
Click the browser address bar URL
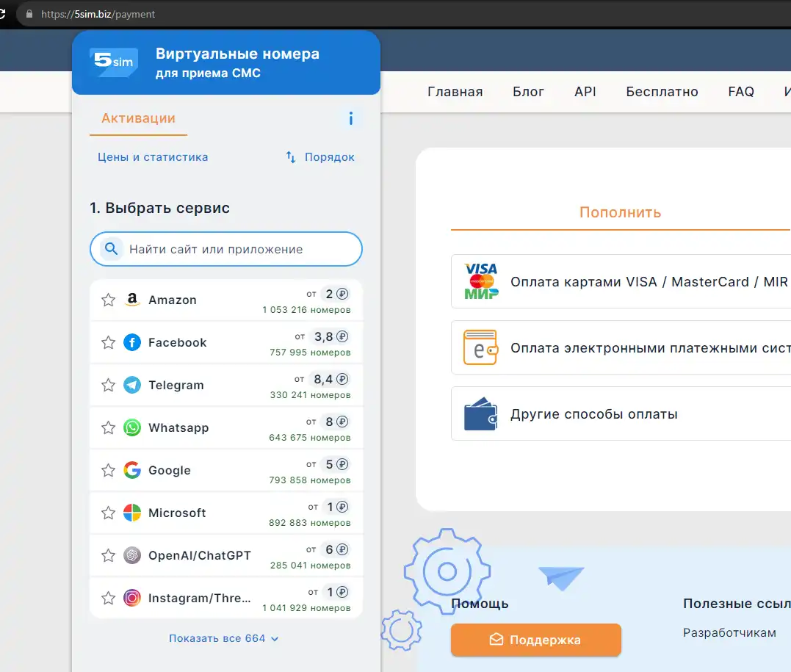point(98,14)
